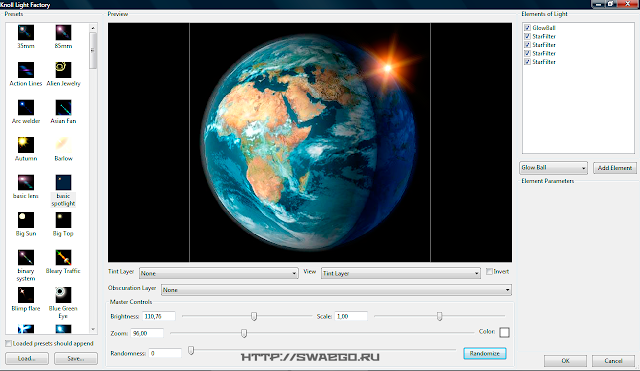Select the Blue Green Eye preset
640x371 pixels.
63,295
